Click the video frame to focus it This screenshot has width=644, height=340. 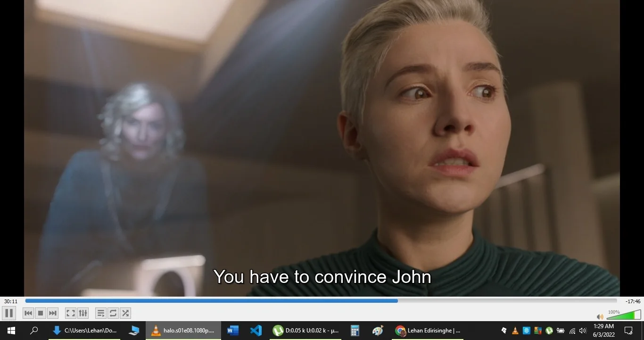coord(322,148)
